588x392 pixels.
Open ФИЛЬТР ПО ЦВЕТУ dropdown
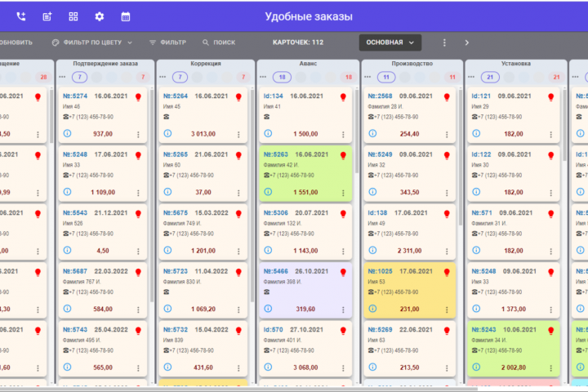(91, 42)
